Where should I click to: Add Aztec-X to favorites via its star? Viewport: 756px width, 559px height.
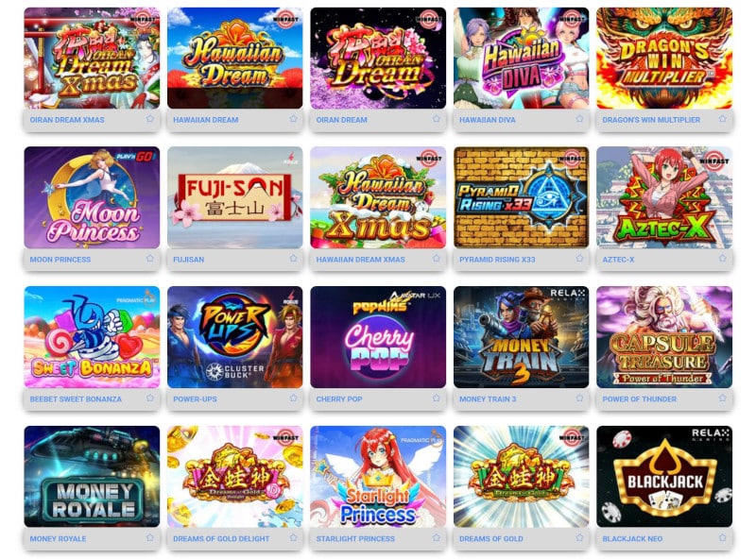click(x=722, y=259)
